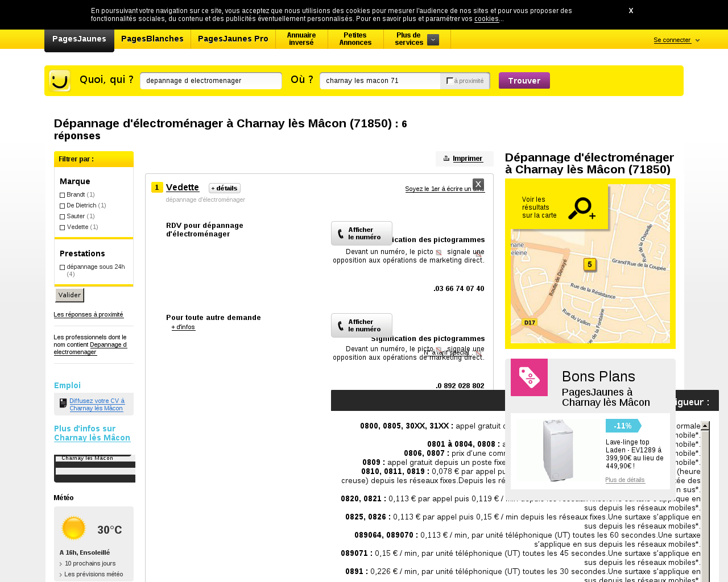Show number for RDV pour dépannage
The width and height of the screenshot is (728, 582).
coord(362,234)
